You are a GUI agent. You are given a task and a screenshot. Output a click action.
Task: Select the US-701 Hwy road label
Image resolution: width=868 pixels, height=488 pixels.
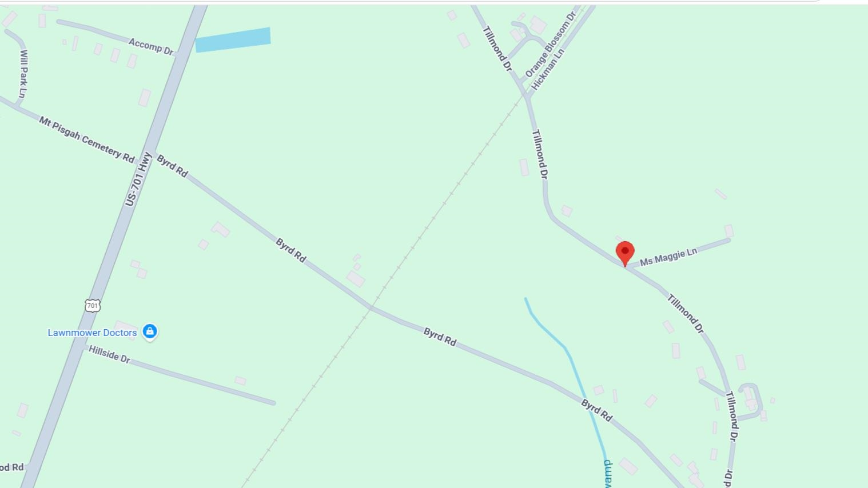(x=138, y=179)
